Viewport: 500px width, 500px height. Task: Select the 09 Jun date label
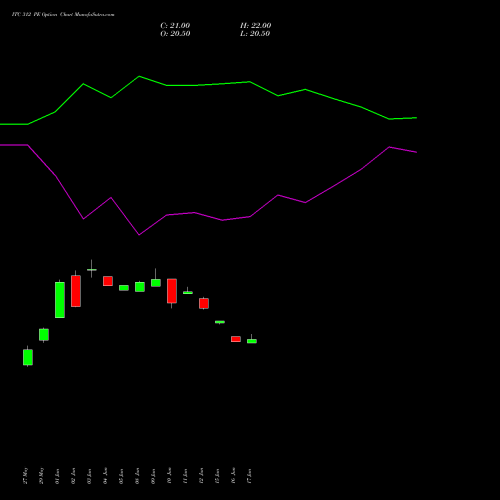coord(154,476)
